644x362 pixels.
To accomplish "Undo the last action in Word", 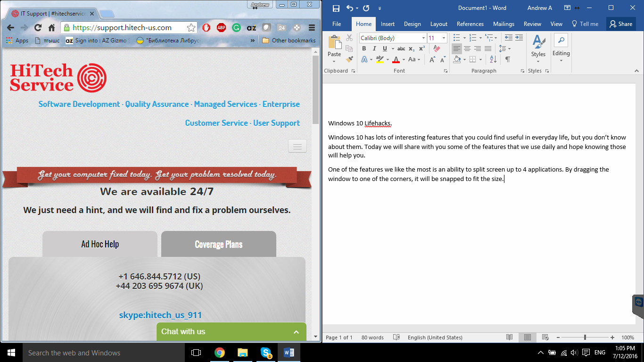I will 349,8.
